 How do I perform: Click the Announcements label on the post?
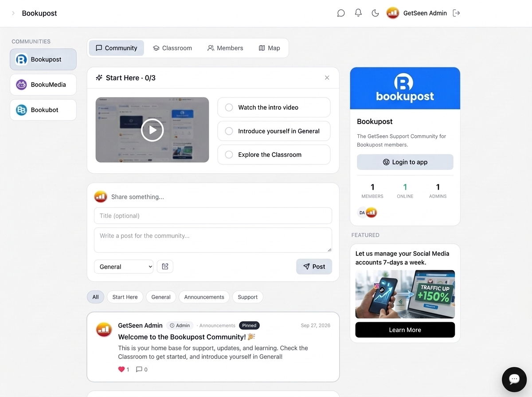217,325
